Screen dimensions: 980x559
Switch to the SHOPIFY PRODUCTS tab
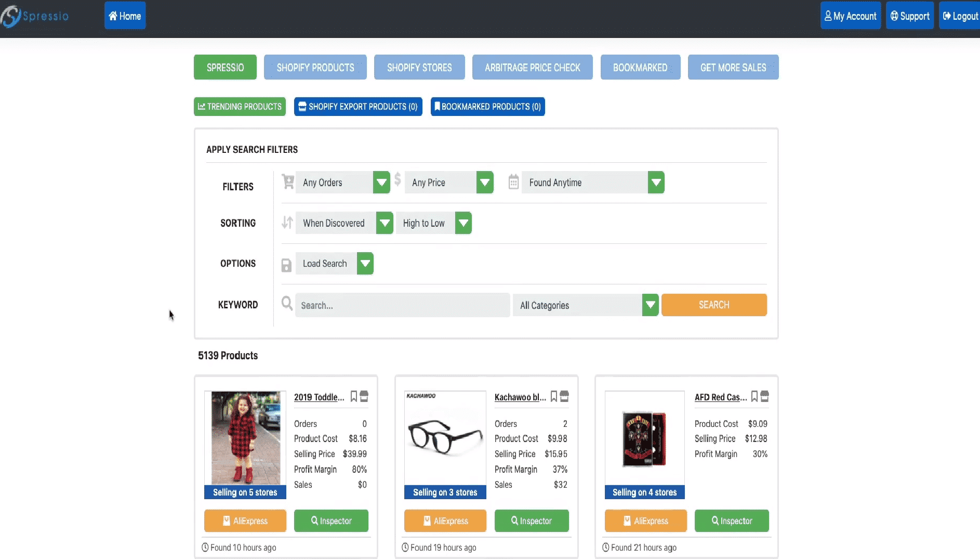315,68
